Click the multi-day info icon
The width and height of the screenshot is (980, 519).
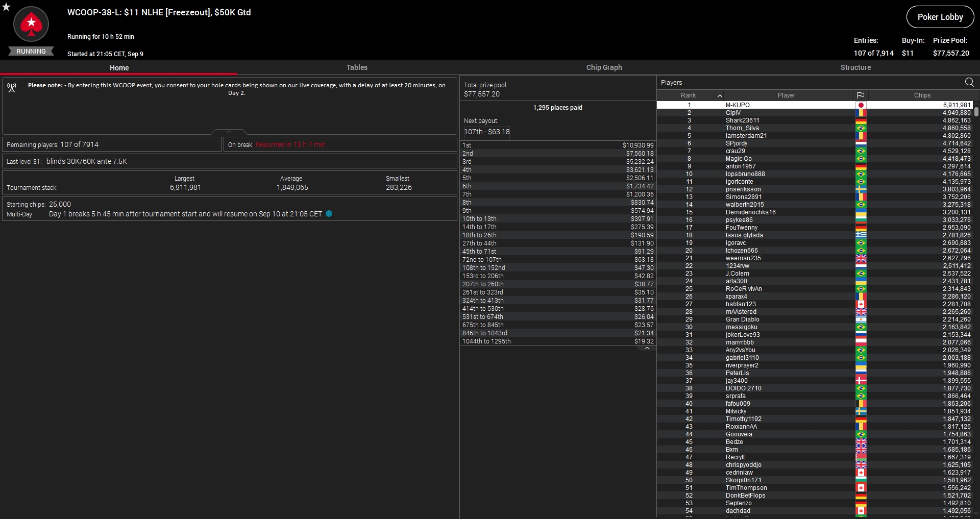click(x=329, y=214)
